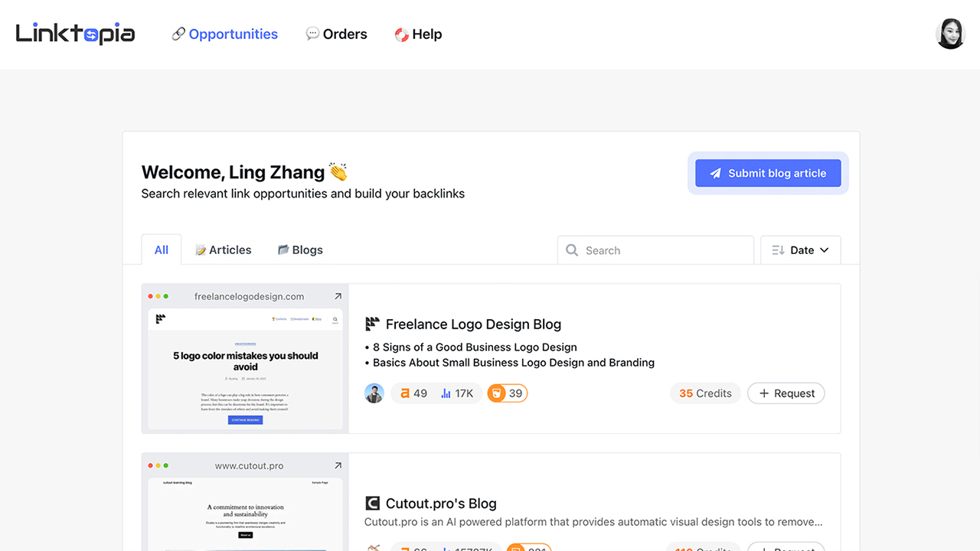Click the traffic stats badge showing 17K
The image size is (980, 551).
(457, 393)
